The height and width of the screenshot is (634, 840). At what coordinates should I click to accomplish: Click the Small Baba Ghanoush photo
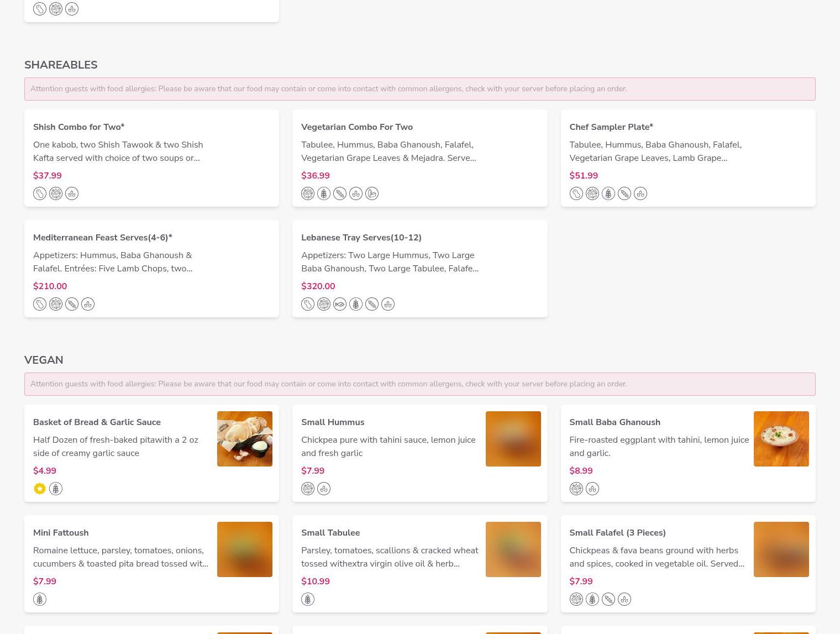tap(781, 439)
